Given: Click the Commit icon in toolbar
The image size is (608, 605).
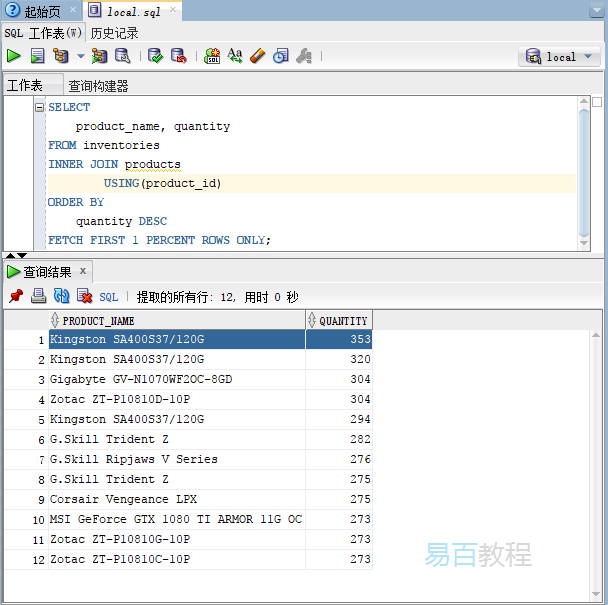Looking at the screenshot, I should [x=156, y=56].
